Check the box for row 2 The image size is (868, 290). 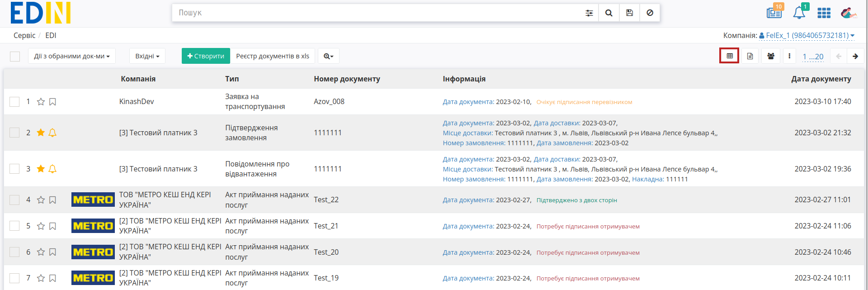[14, 133]
